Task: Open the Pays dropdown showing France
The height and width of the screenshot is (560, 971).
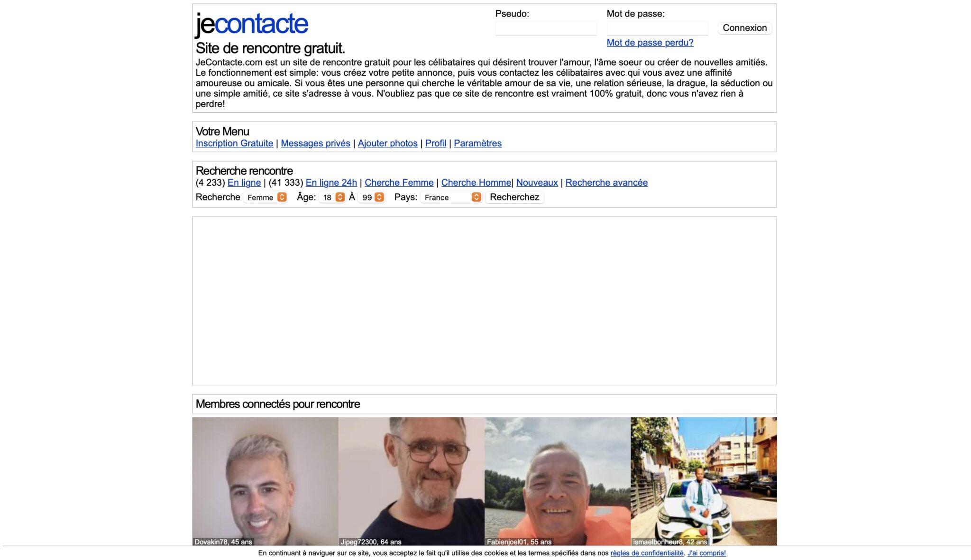Action: pos(451,197)
